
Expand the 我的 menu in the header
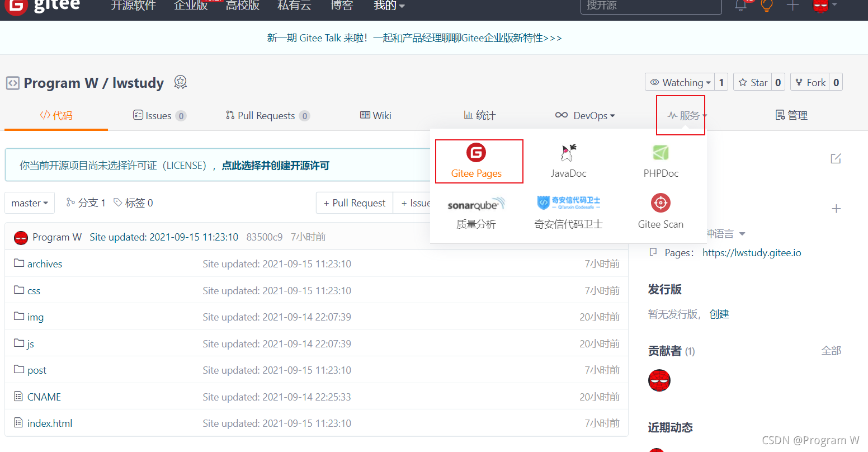[x=389, y=6]
